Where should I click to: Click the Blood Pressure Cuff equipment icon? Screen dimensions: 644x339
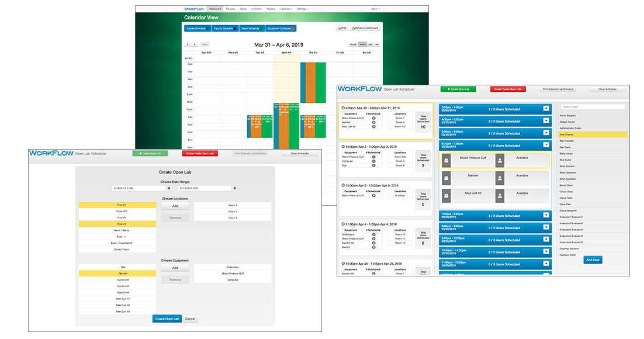coord(446,161)
